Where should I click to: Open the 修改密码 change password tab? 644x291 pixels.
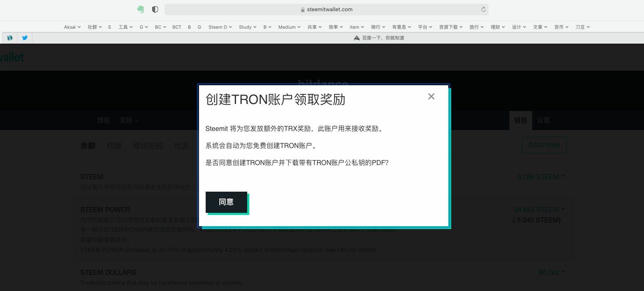[147, 145]
